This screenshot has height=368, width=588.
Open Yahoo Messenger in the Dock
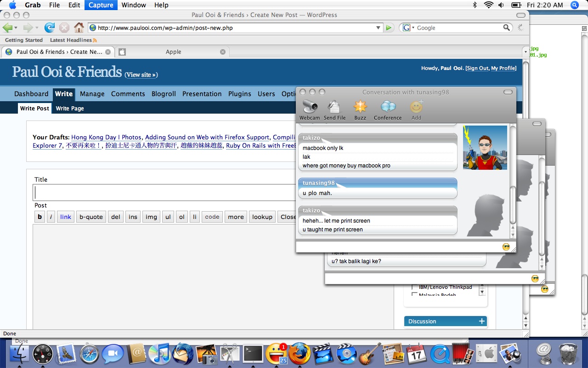click(x=277, y=354)
